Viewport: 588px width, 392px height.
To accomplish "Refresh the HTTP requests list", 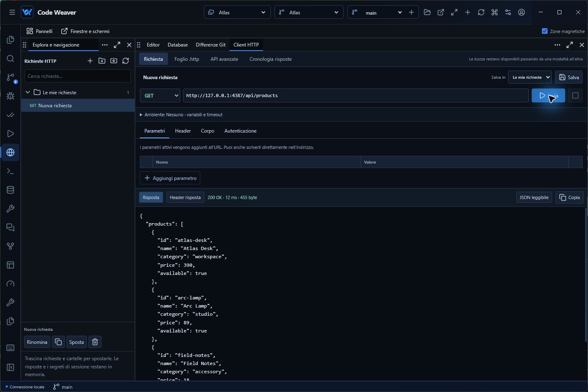I will click(126, 61).
